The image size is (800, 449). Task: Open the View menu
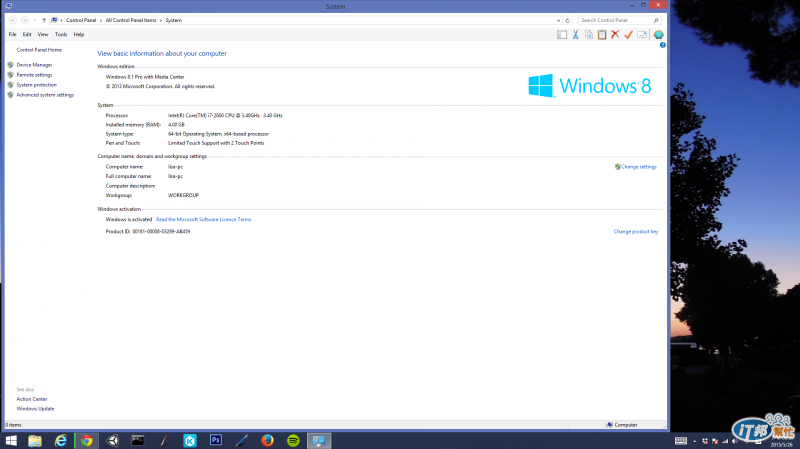coord(43,35)
